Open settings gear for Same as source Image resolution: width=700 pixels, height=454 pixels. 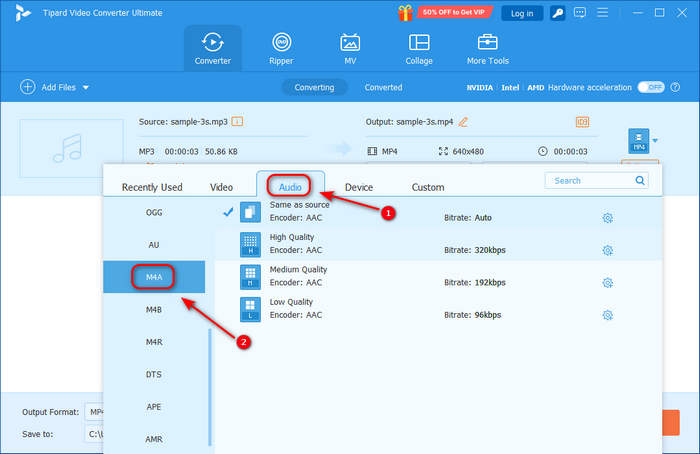[x=607, y=218]
